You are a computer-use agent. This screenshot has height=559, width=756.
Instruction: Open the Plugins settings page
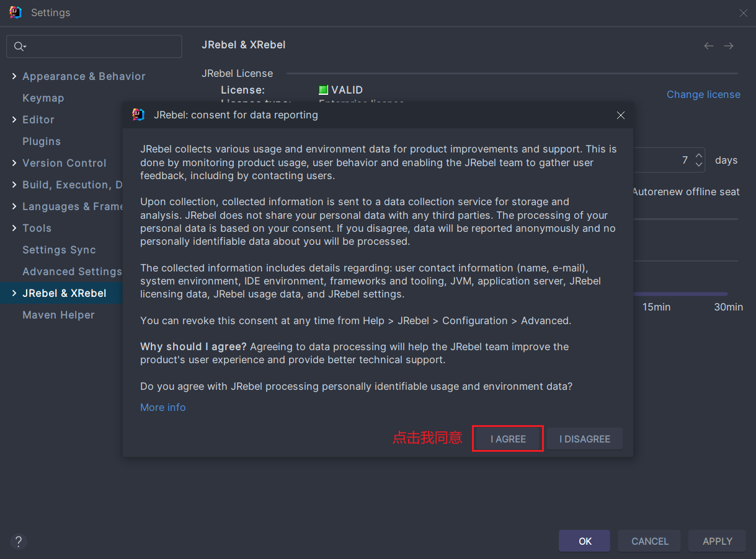click(42, 141)
